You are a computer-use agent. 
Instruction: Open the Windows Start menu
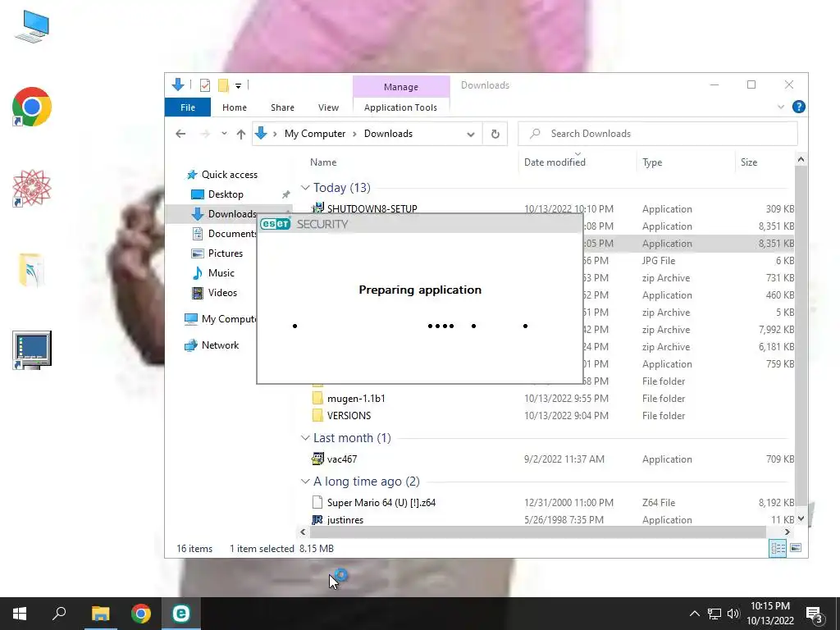[20, 614]
